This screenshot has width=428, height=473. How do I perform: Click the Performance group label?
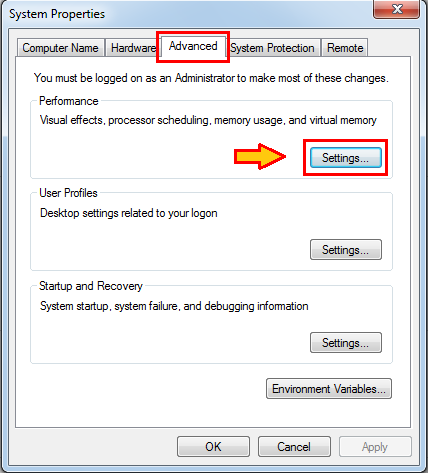[69, 101]
